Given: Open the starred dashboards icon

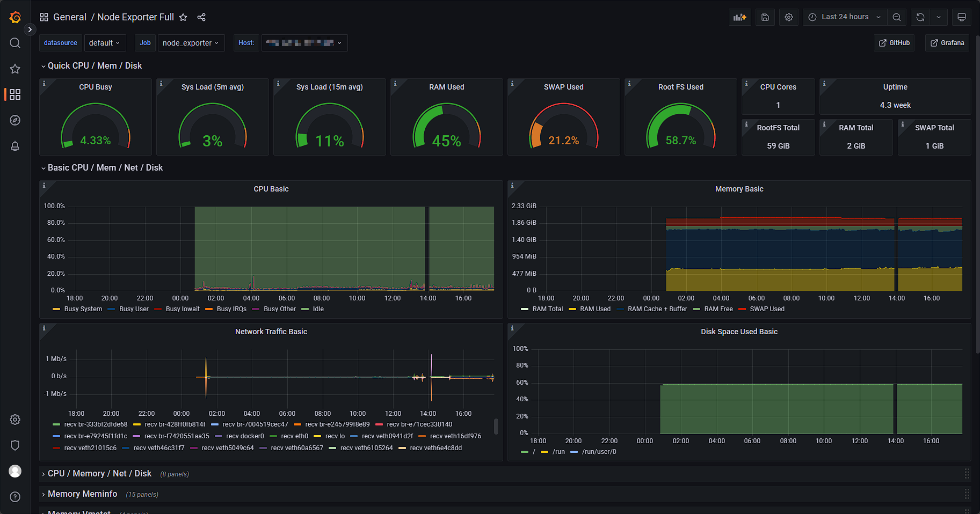Looking at the screenshot, I should pos(15,69).
